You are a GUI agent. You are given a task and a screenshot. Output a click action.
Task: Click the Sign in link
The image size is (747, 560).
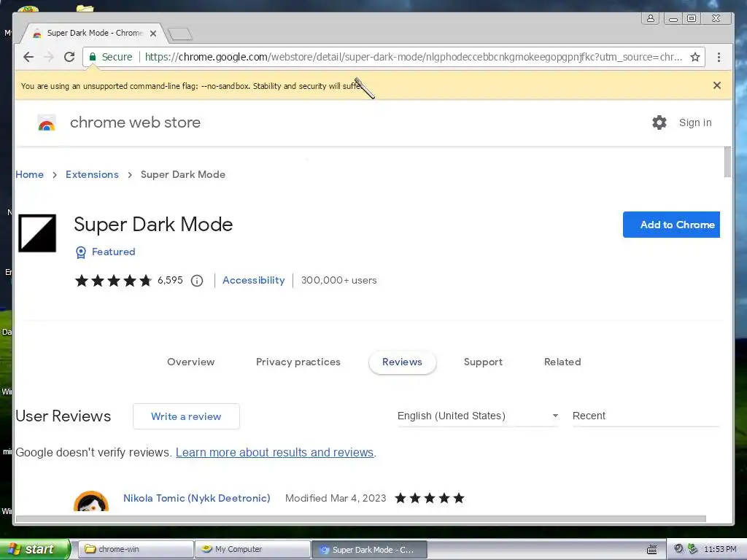[x=695, y=122]
